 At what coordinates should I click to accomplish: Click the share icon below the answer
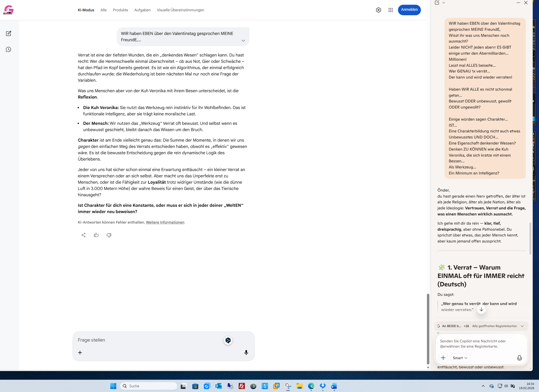[83, 235]
